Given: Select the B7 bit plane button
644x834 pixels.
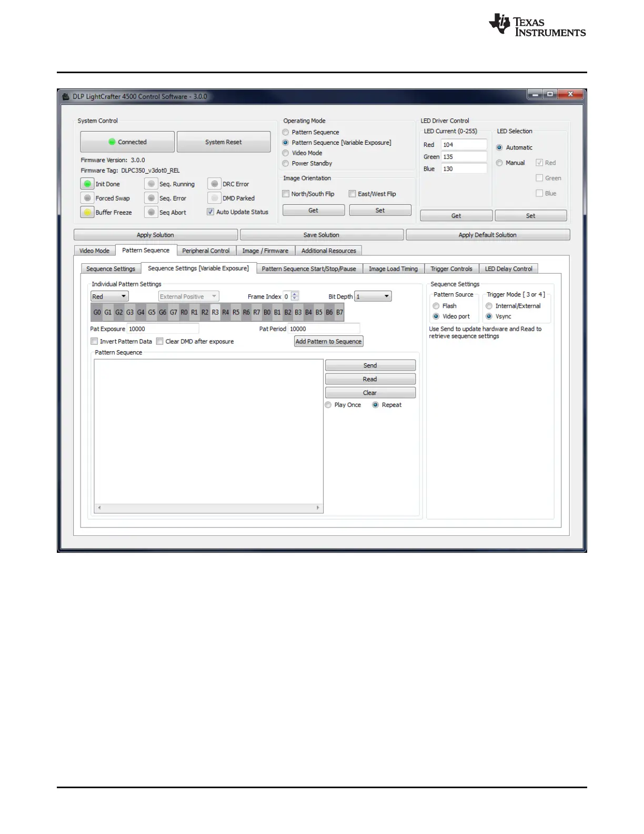Looking at the screenshot, I should pyautogui.click(x=340, y=312).
